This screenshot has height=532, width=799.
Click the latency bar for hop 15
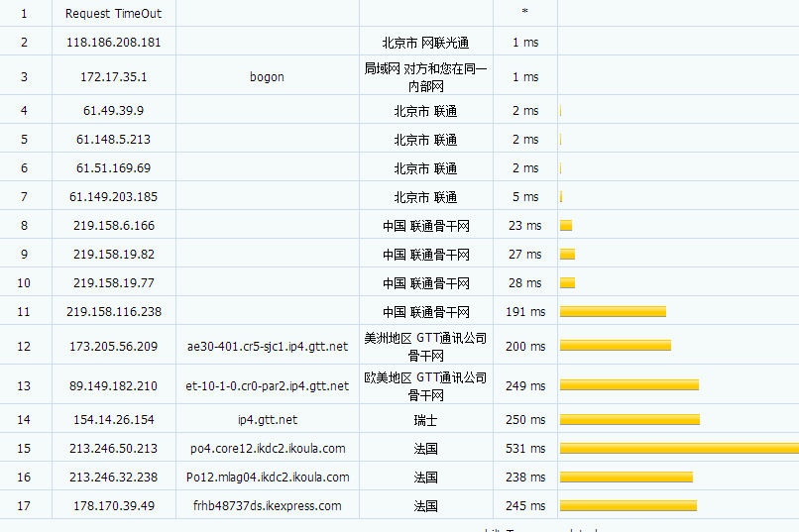tap(679, 448)
